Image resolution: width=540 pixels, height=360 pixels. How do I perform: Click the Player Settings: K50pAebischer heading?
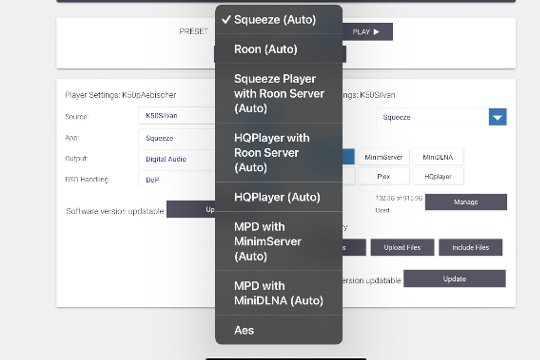coord(121,95)
